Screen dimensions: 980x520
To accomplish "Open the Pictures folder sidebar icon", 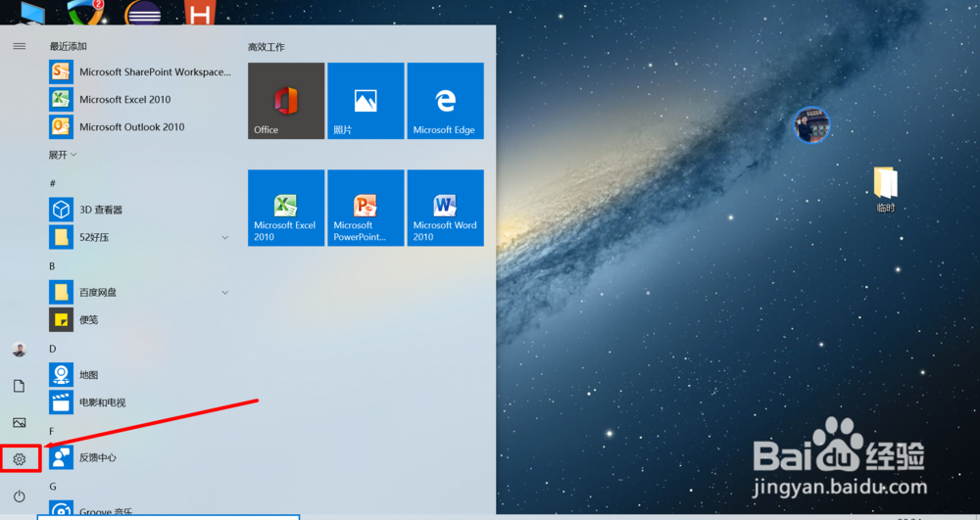I will (20, 423).
